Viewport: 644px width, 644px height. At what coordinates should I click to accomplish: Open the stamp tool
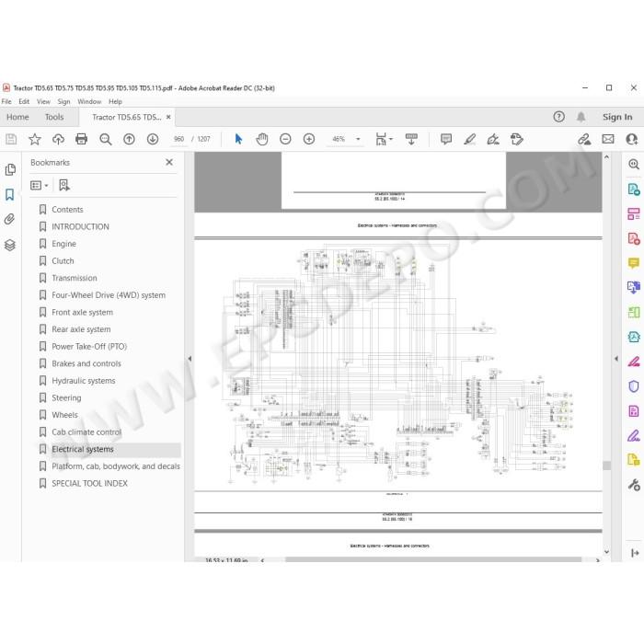(x=517, y=139)
